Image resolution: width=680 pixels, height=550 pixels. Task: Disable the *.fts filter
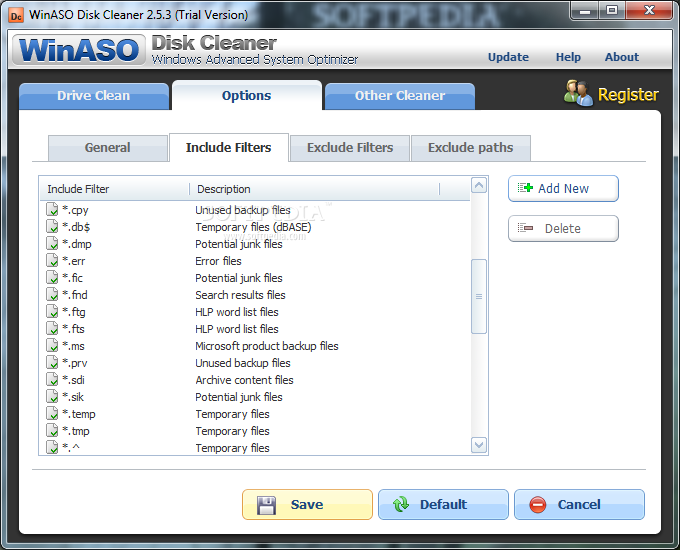(x=52, y=328)
